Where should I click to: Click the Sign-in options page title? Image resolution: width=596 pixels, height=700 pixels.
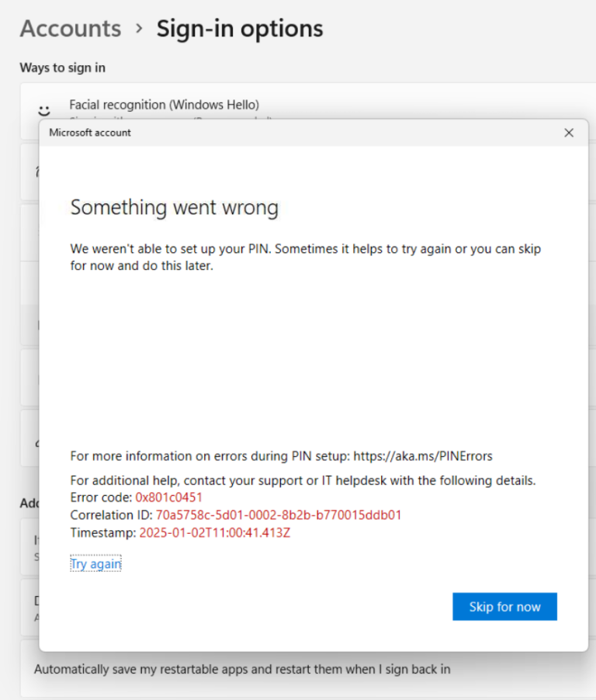[239, 28]
